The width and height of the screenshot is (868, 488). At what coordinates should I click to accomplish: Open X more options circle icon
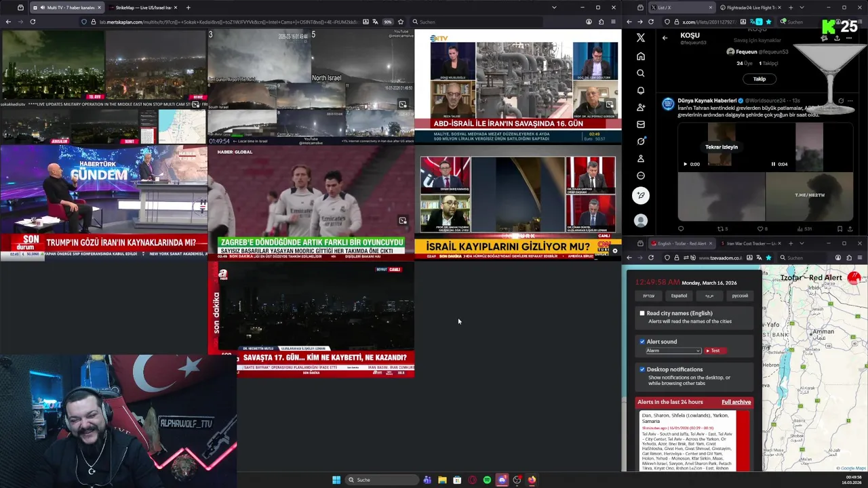point(641,176)
